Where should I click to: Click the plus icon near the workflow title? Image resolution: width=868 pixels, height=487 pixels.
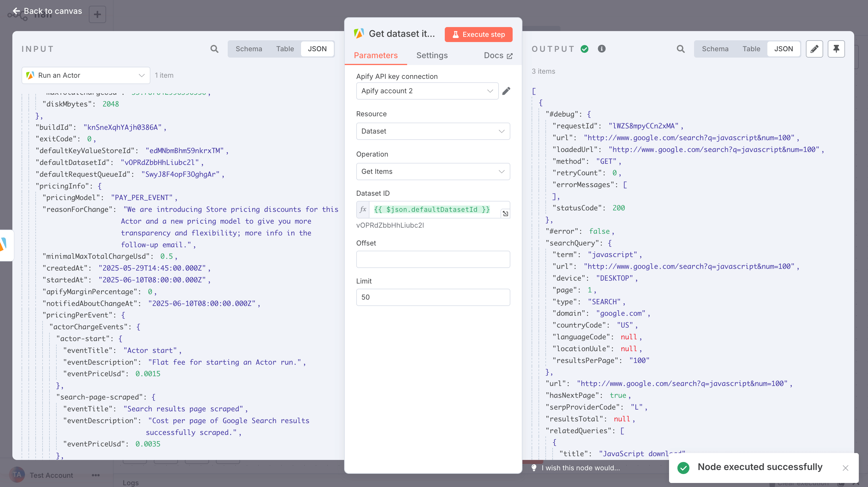click(x=97, y=14)
